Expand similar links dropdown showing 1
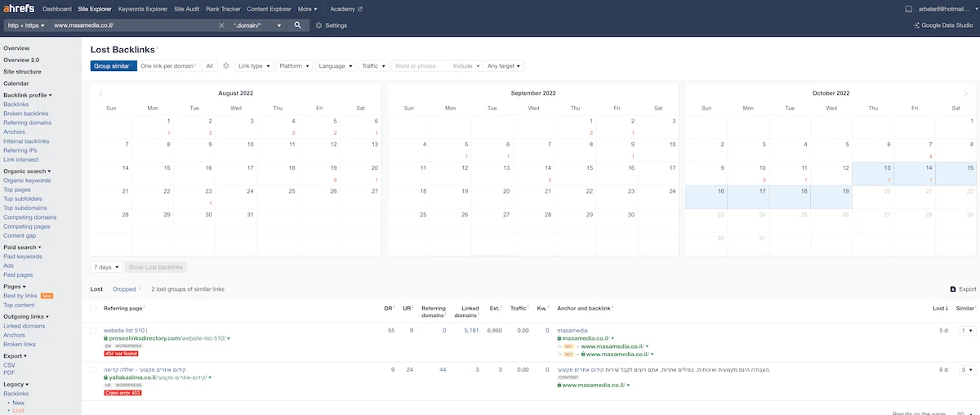 tap(967, 330)
